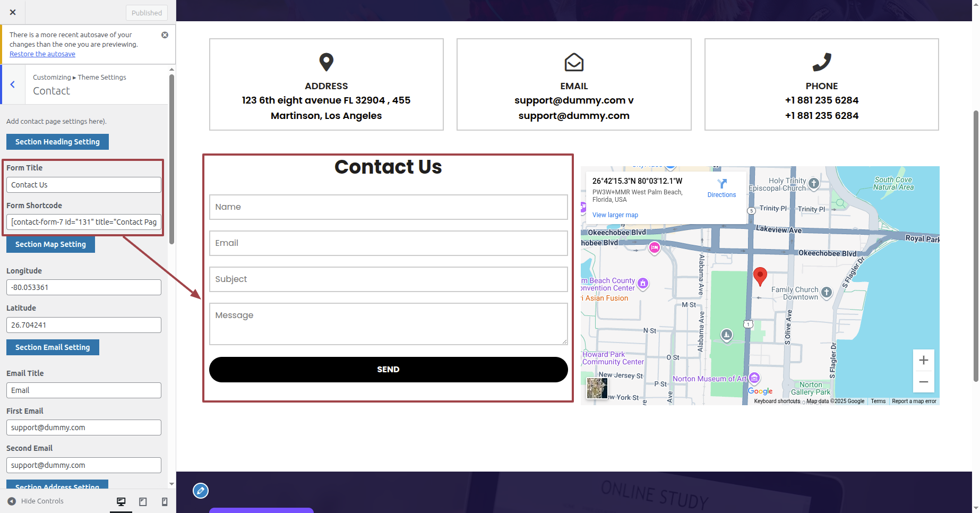Switch to tablet preview mode

pos(143,501)
